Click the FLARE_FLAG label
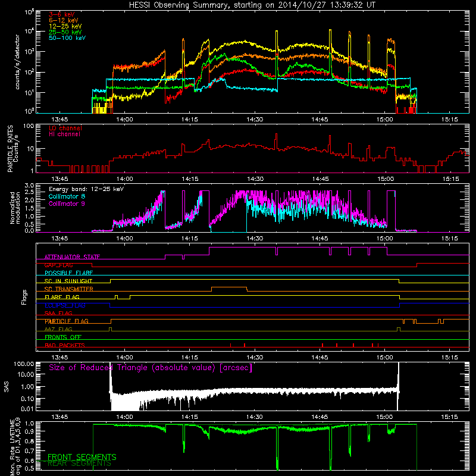This screenshot has width=476, height=476. click(x=62, y=297)
